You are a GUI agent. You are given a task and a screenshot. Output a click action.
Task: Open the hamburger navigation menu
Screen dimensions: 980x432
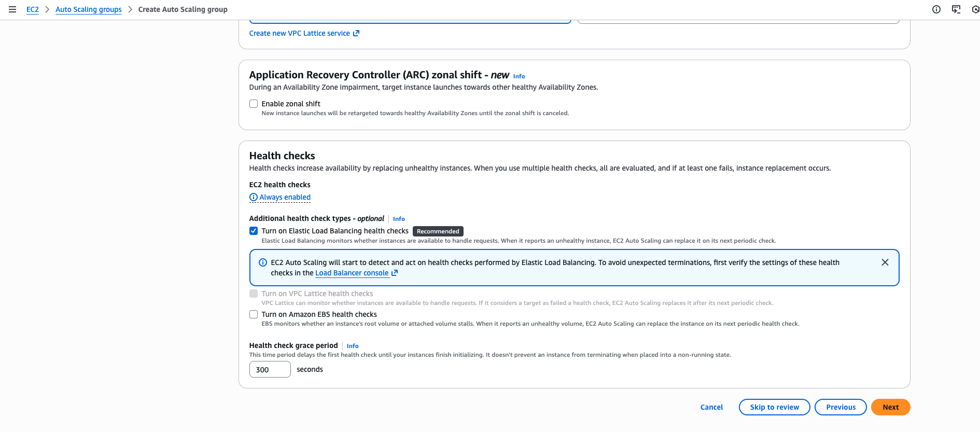(12, 9)
